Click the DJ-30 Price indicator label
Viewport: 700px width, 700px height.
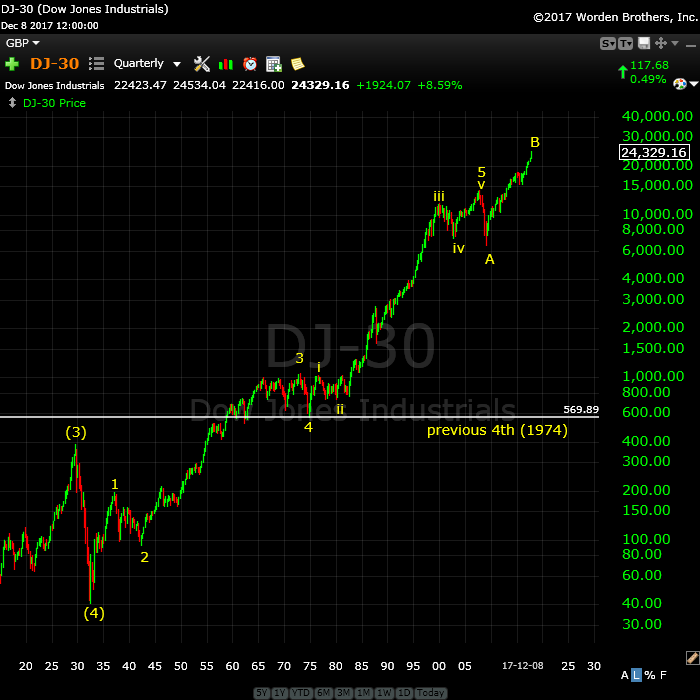pyautogui.click(x=54, y=103)
